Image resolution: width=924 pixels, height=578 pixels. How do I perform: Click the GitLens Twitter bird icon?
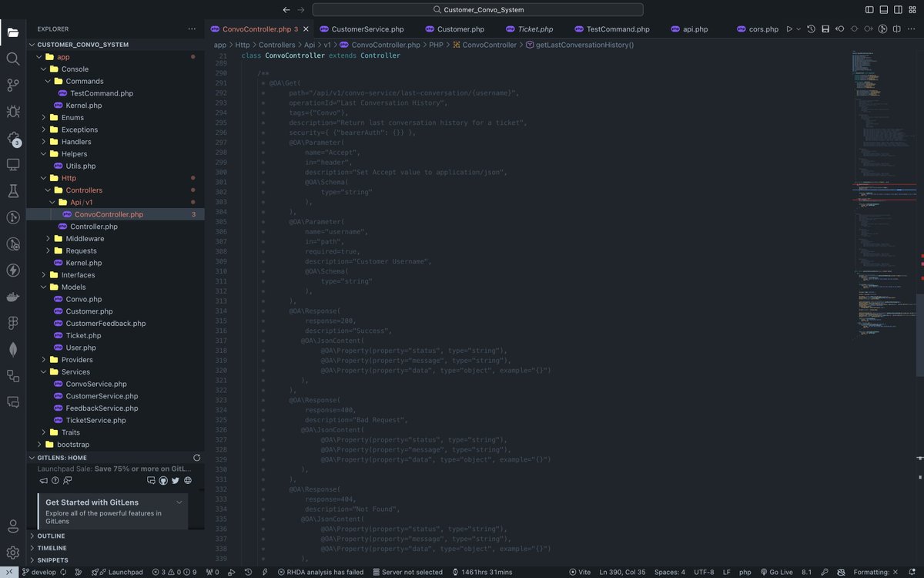point(176,480)
